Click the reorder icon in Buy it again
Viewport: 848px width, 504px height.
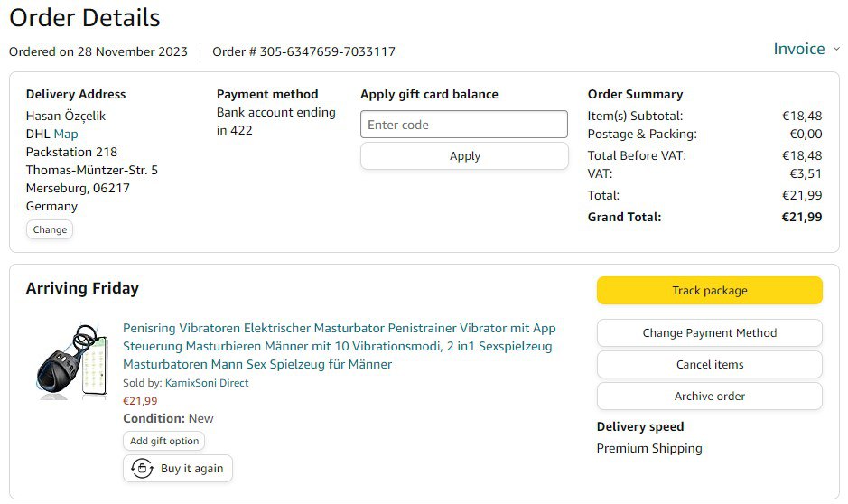142,468
